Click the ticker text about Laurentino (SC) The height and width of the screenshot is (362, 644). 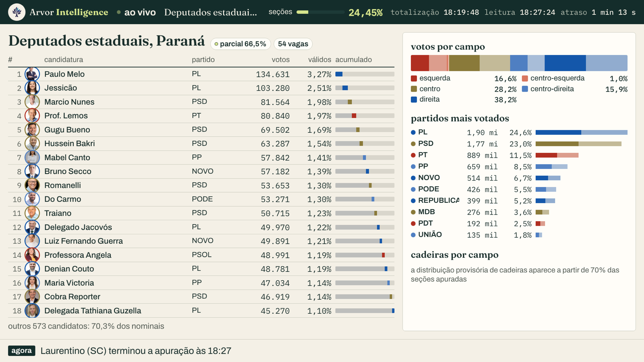tap(136, 351)
